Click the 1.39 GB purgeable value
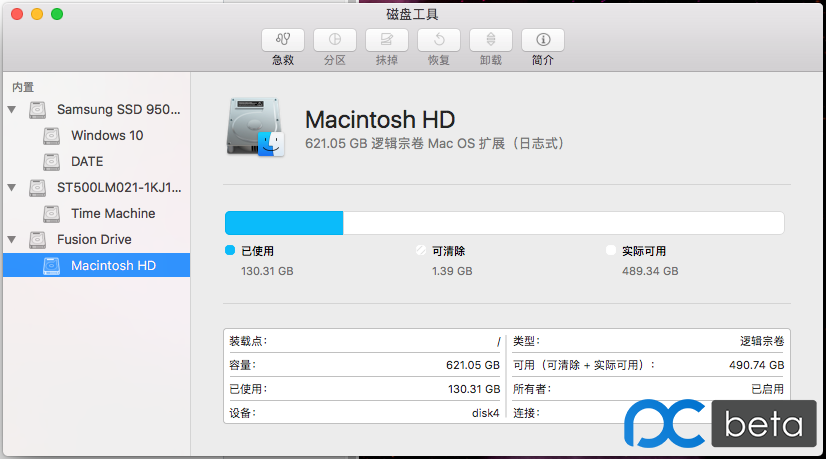The width and height of the screenshot is (826, 459). (x=452, y=271)
